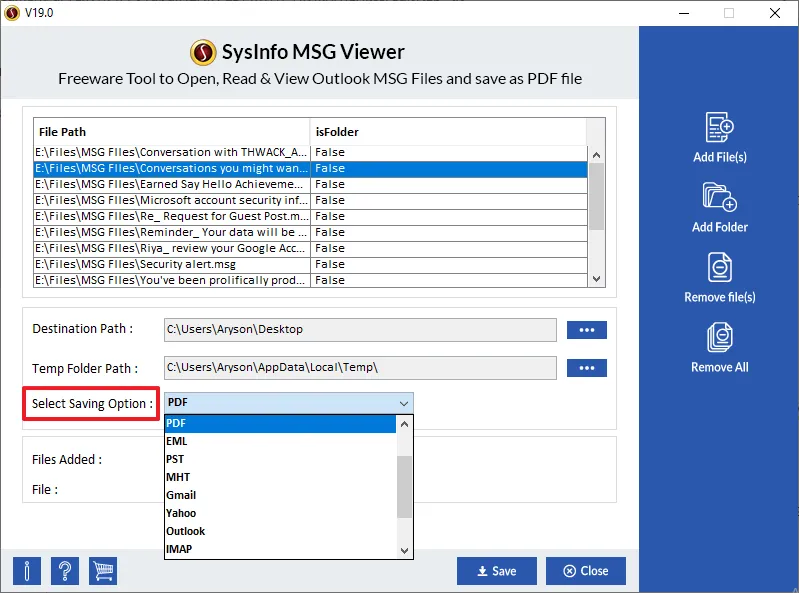Collapse the Select Saving Option combo box
The image size is (799, 593).
coord(404,403)
